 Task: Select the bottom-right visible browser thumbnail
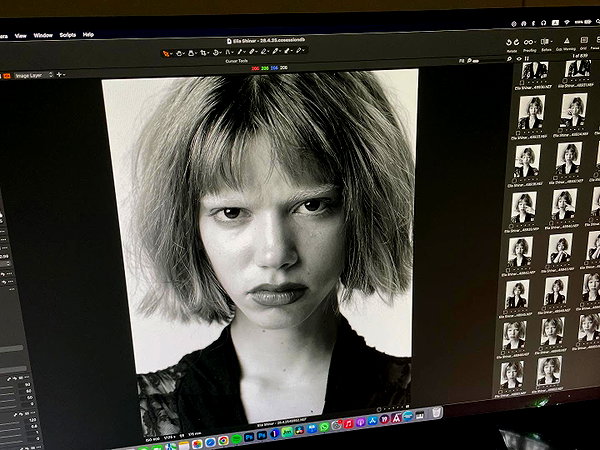click(x=549, y=370)
